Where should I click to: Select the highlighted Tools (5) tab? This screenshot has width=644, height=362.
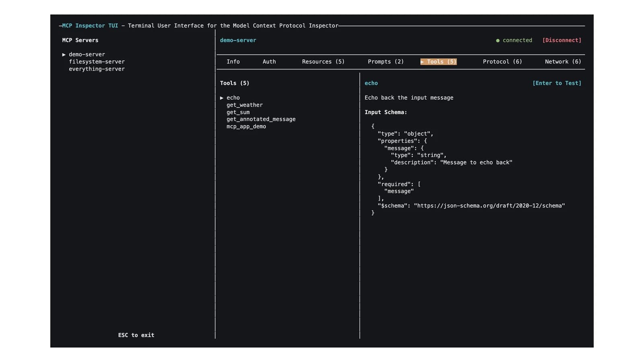pyautogui.click(x=438, y=62)
